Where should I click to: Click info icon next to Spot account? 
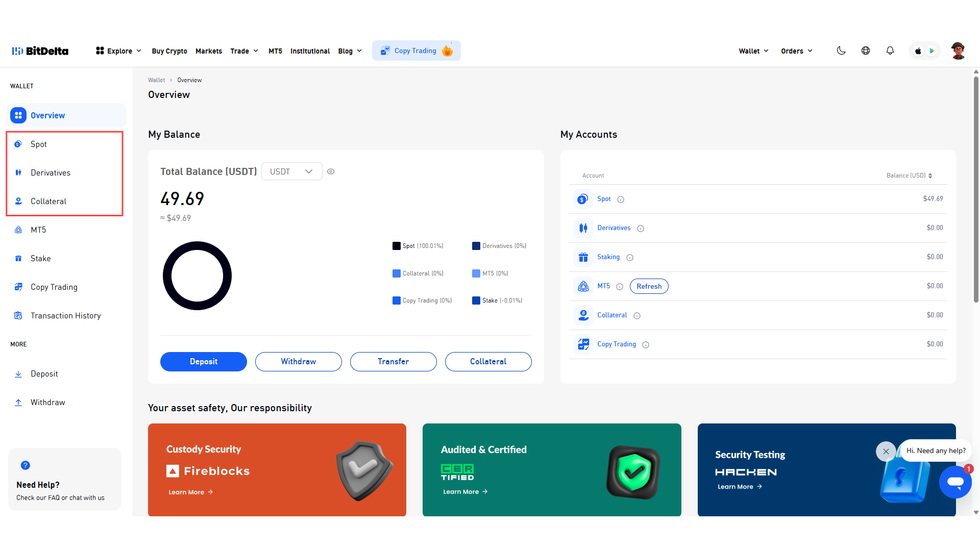click(621, 199)
